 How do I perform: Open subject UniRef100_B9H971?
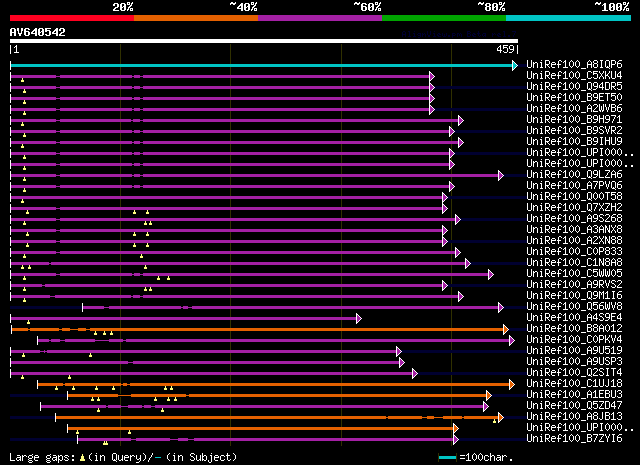(574, 120)
